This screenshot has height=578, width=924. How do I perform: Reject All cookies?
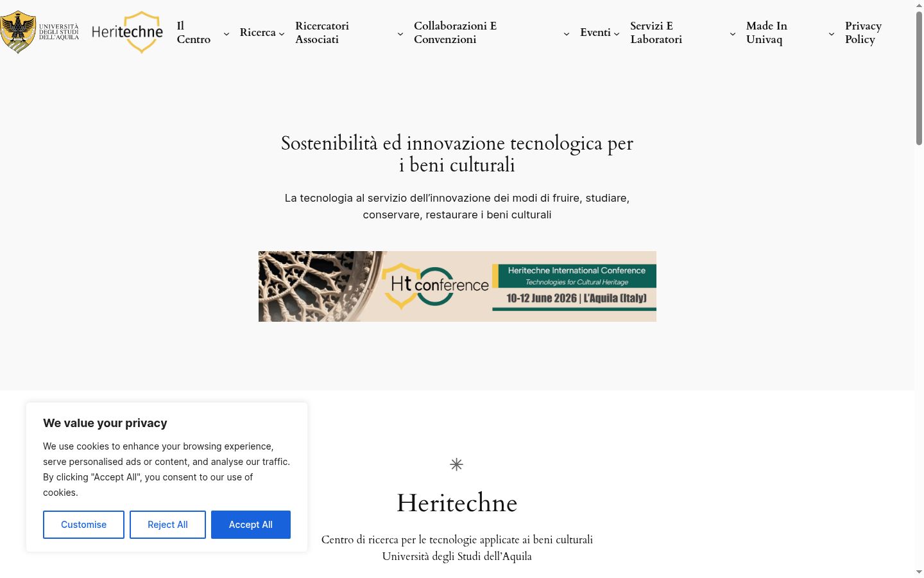167,525
